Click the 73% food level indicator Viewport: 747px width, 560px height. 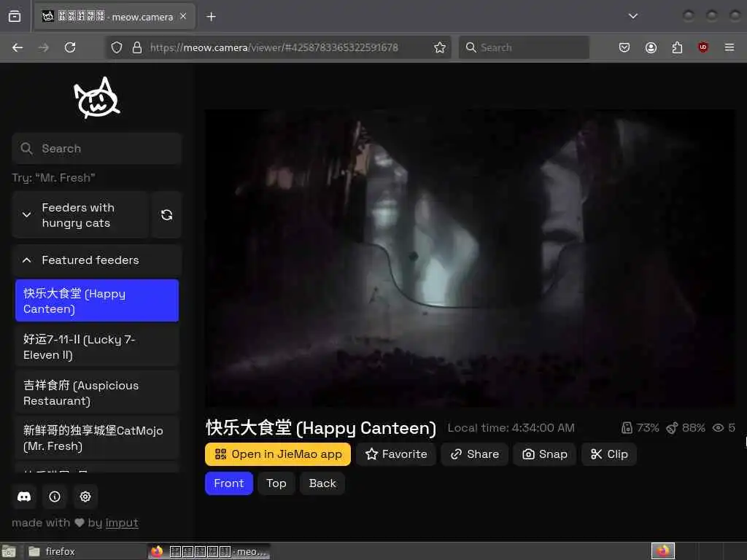point(640,428)
